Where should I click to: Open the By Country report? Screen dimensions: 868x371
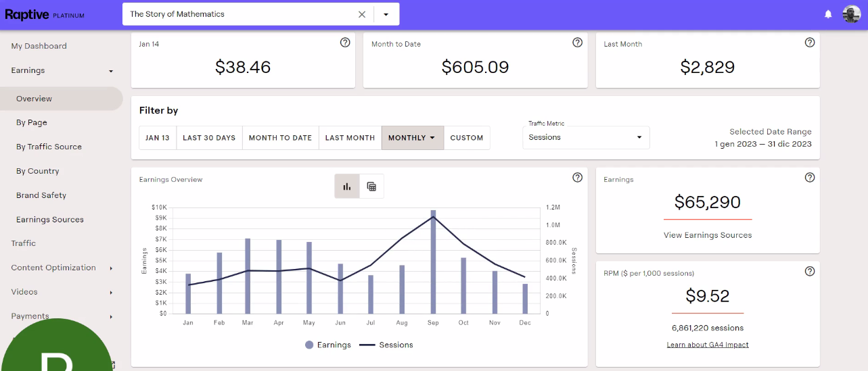coord(38,171)
